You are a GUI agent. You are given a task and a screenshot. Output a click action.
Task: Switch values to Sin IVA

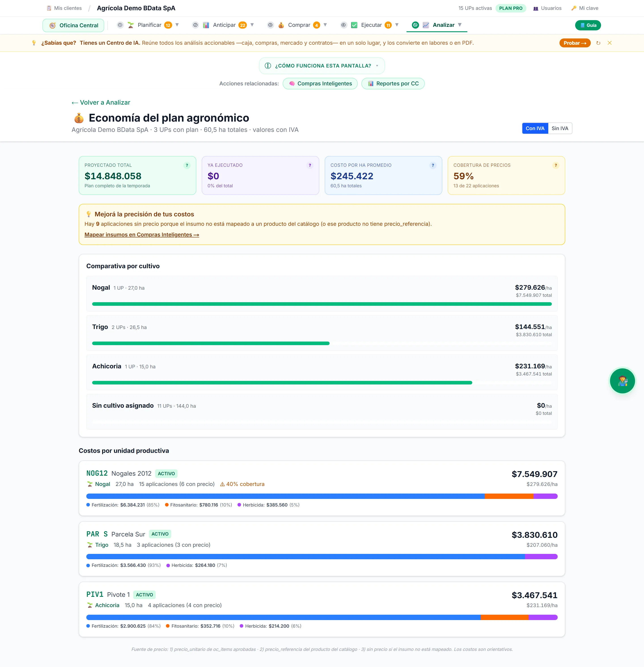(560, 128)
